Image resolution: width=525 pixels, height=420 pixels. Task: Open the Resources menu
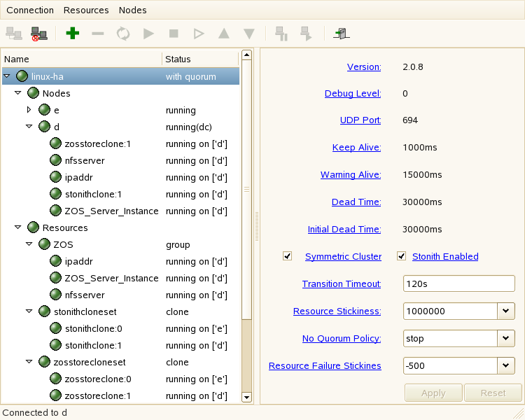pos(86,10)
